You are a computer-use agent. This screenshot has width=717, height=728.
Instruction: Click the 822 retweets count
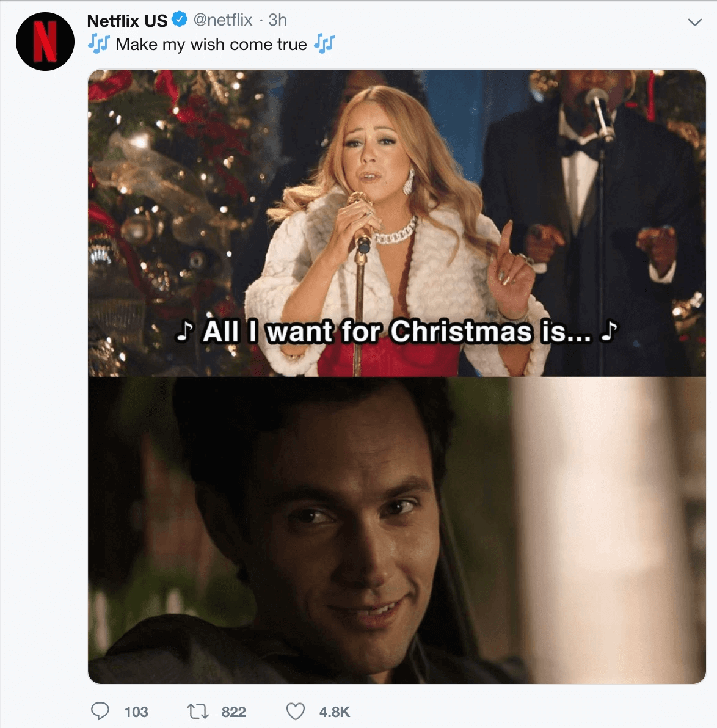click(233, 712)
